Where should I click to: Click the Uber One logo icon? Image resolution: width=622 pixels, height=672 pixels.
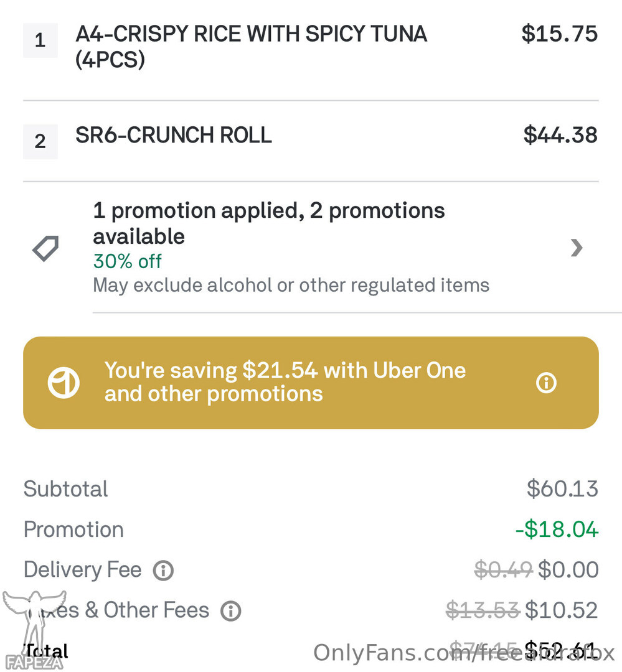64,383
